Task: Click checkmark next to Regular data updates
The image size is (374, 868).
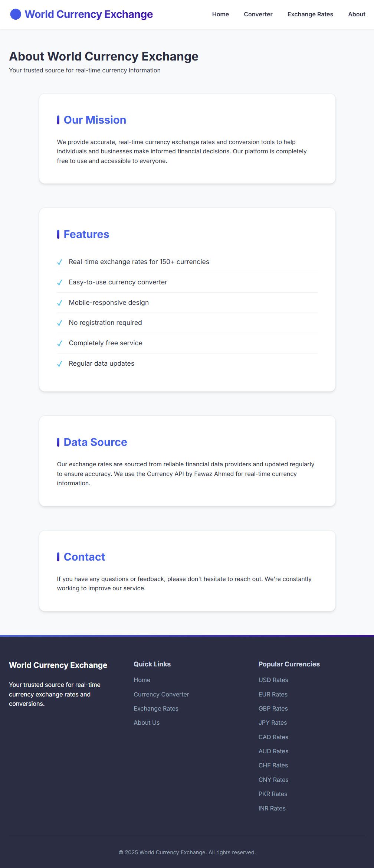Action: 60,364
